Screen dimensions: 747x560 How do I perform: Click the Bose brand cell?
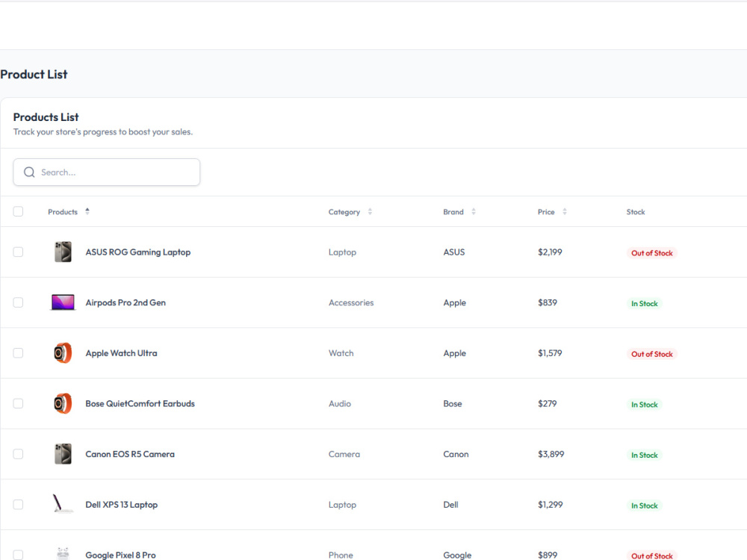coord(452,403)
